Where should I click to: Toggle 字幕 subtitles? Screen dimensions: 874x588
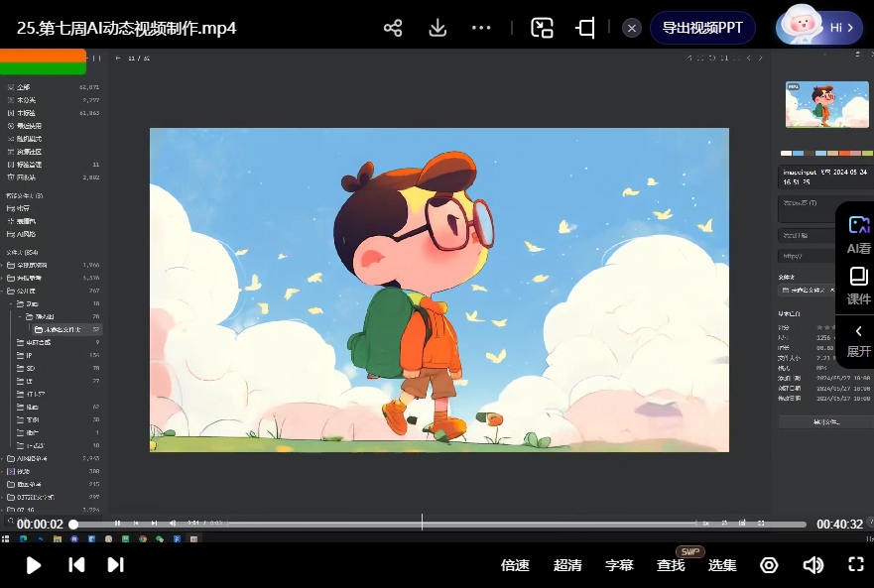(x=619, y=565)
